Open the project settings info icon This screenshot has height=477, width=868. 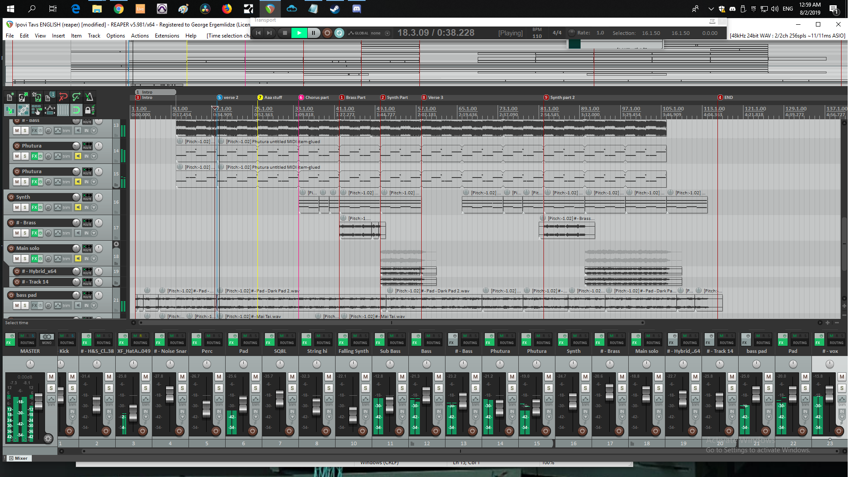49,97
